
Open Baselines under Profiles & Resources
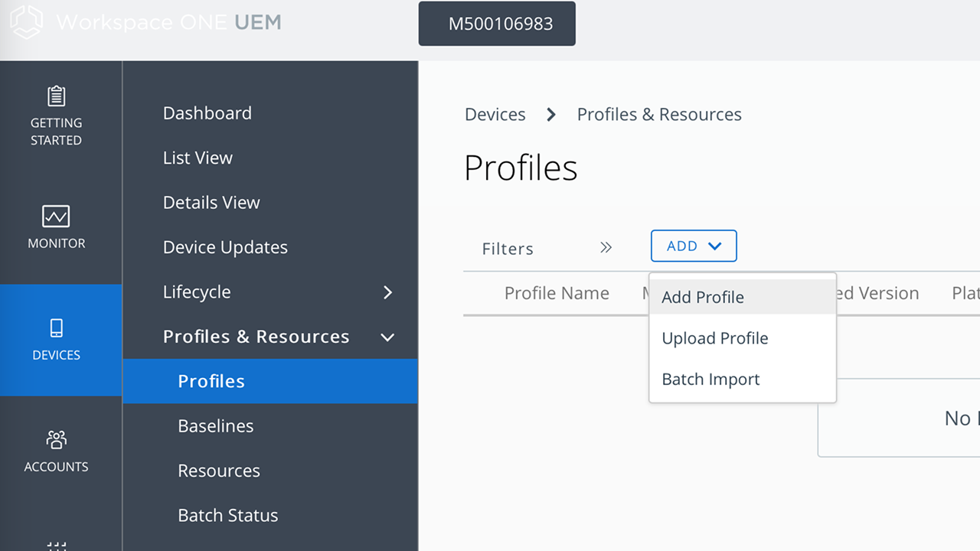215,426
